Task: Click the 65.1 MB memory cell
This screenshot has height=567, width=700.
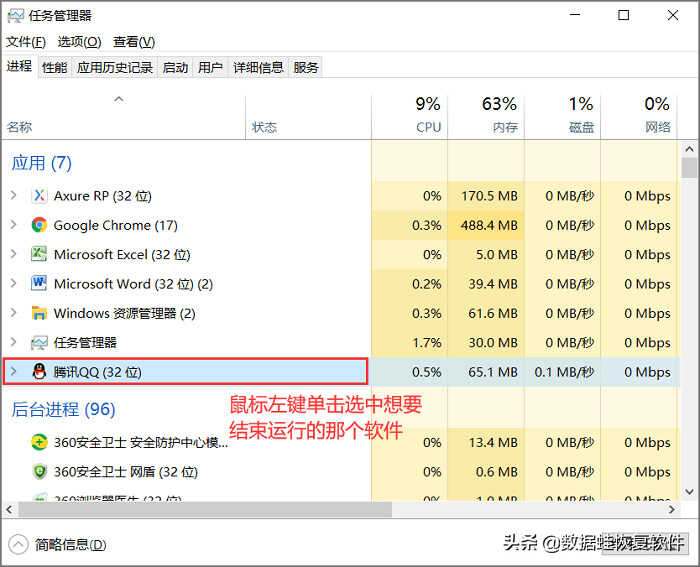Action: click(x=486, y=372)
